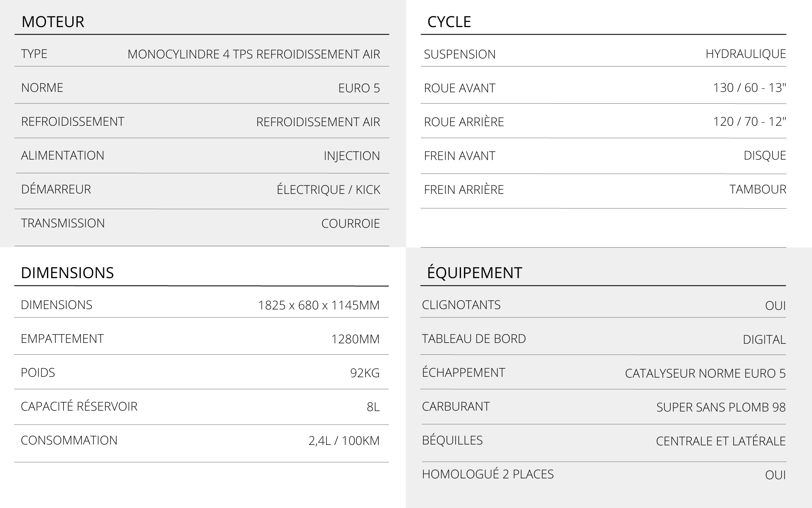Click the ÉQUIPEMENT section heading

coord(475,273)
